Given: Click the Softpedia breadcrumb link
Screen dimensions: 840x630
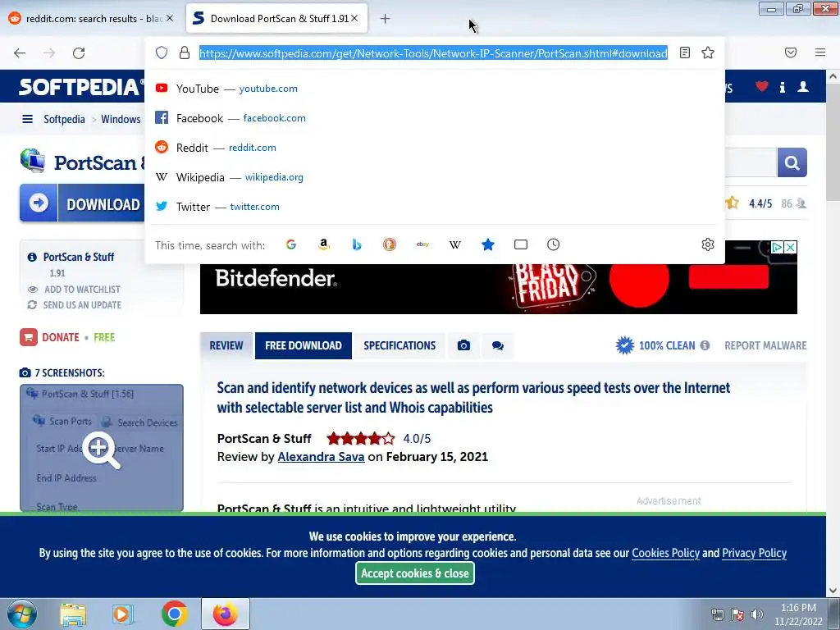Looking at the screenshot, I should [64, 119].
